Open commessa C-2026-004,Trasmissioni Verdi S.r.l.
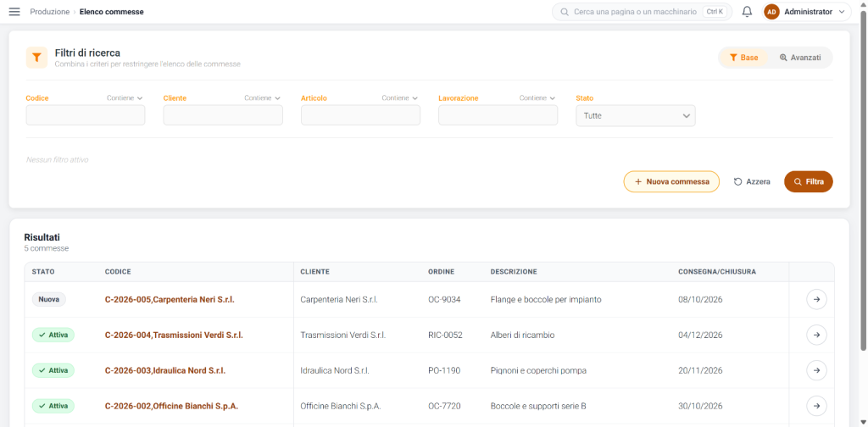868x427 pixels. 174,335
